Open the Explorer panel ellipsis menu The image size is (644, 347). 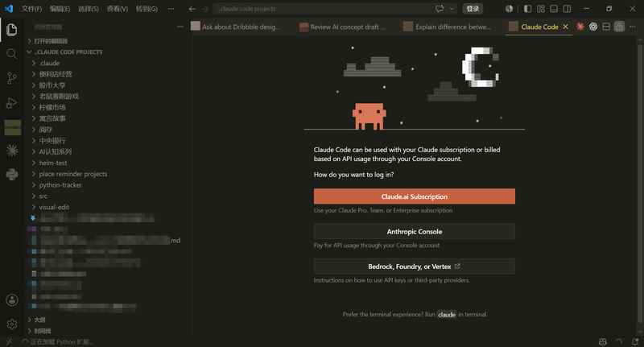[180, 27]
